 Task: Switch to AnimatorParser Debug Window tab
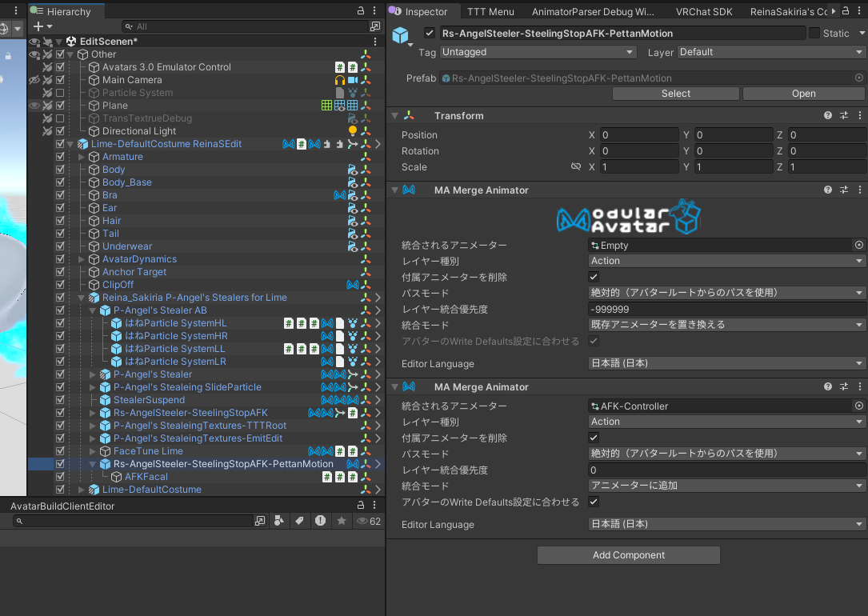(x=593, y=12)
